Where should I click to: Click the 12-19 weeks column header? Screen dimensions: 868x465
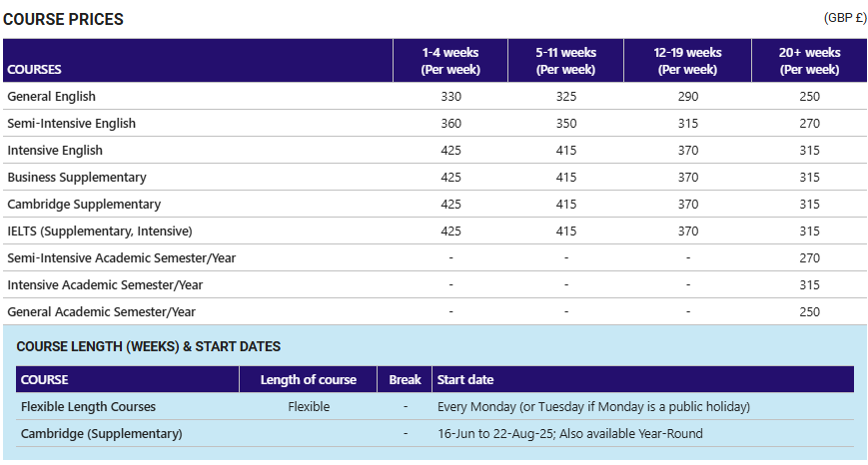point(687,61)
